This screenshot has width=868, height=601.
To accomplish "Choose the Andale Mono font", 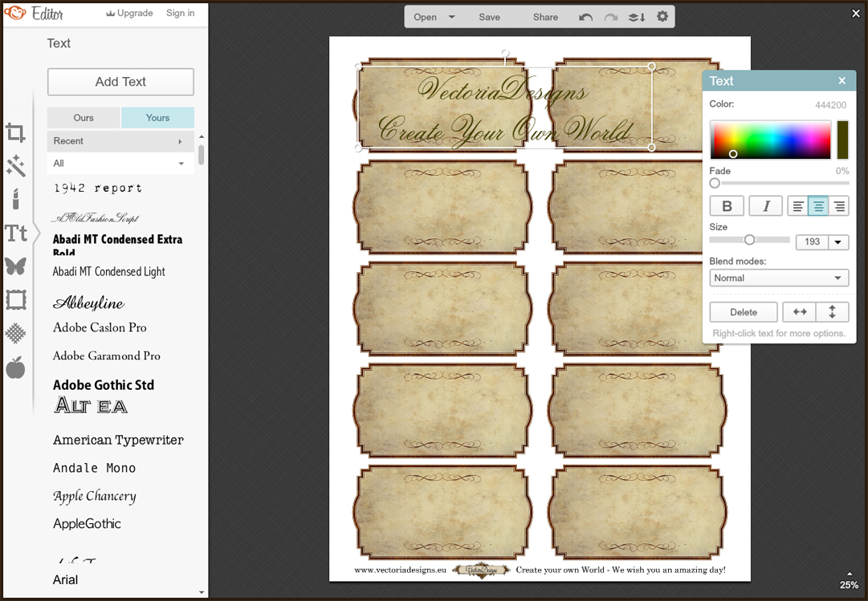I will click(x=94, y=468).
